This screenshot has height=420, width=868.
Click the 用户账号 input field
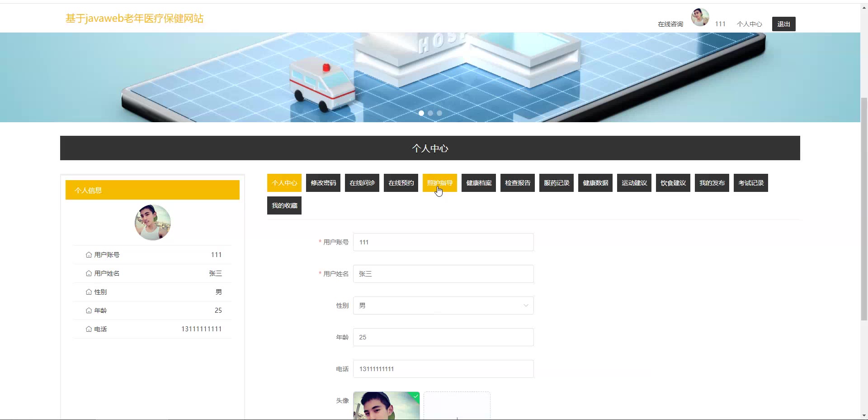443,242
